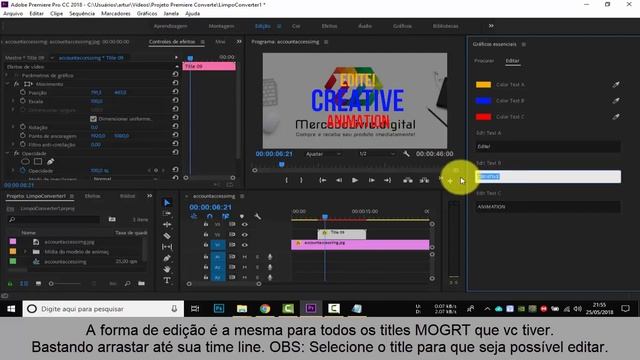Collapse the Movimento effect group
Viewport: 640px width, 360px height.
click(7, 84)
